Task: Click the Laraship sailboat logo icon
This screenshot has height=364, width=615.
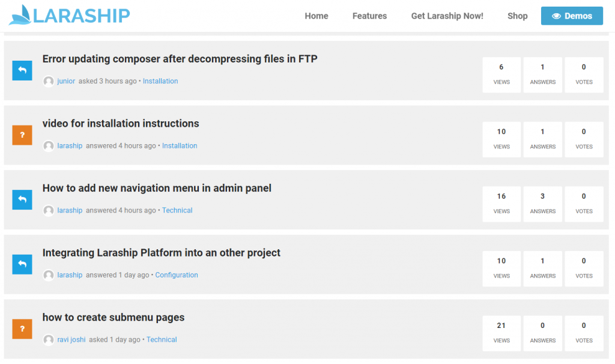Action: pos(22,14)
